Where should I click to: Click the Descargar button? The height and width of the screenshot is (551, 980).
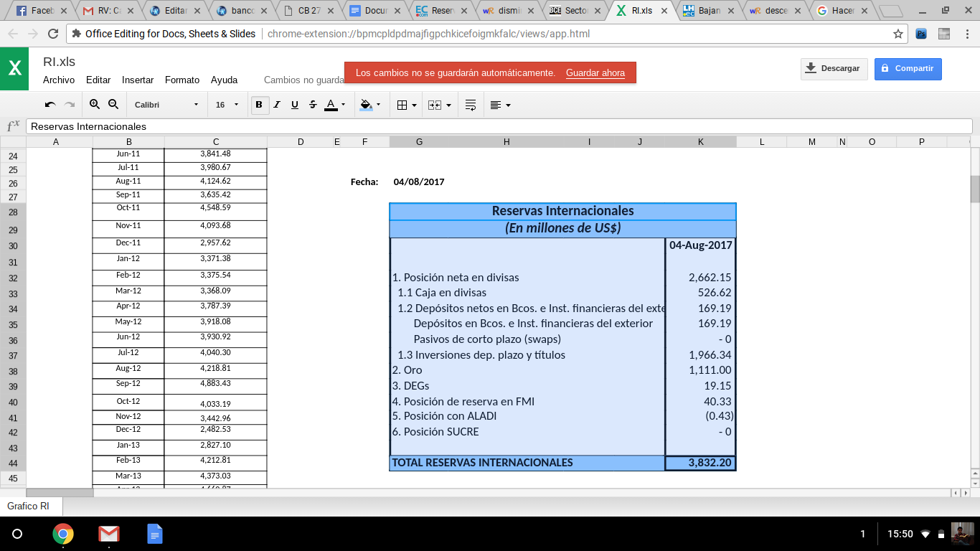[834, 69]
